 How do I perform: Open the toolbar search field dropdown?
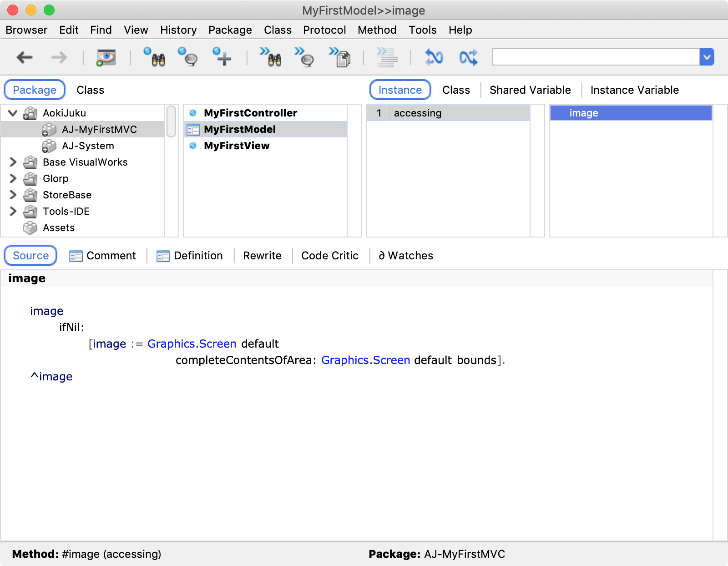coord(707,57)
